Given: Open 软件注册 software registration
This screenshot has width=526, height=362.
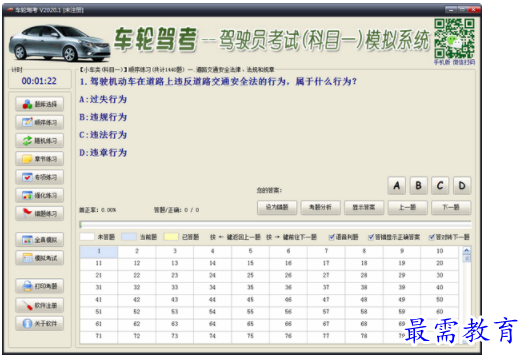Looking at the screenshot, I should click(40, 306).
